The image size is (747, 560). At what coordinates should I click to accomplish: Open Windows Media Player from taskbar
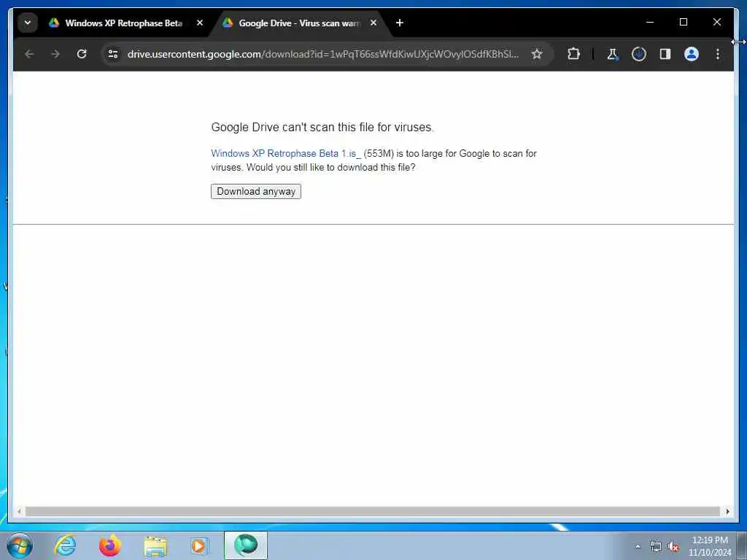coord(198,545)
